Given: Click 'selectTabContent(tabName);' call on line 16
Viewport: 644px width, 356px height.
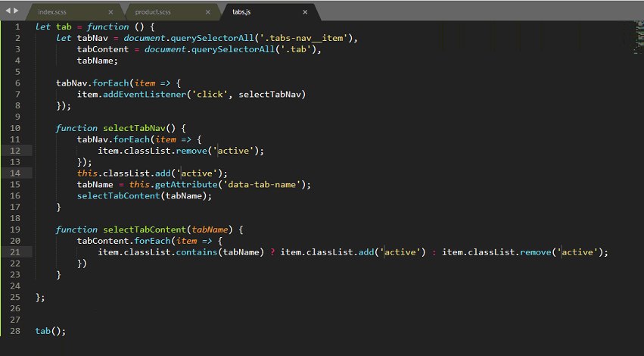Looking at the screenshot, I should [x=144, y=196].
